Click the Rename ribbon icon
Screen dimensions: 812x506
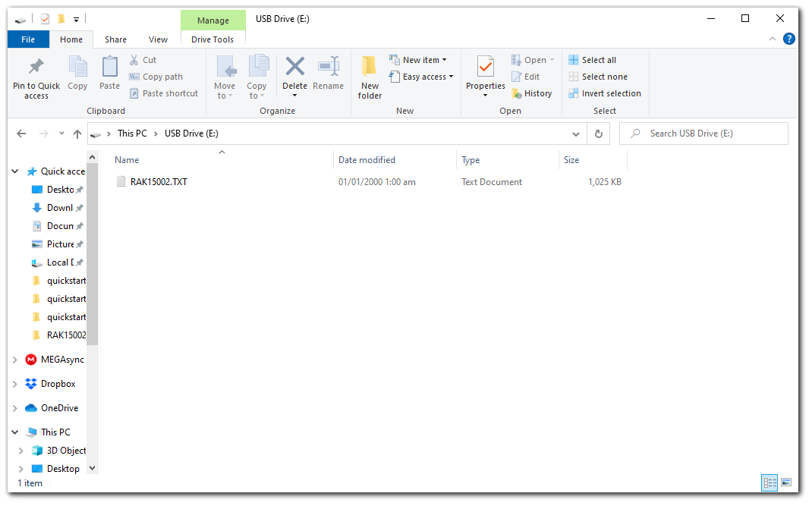329,67
